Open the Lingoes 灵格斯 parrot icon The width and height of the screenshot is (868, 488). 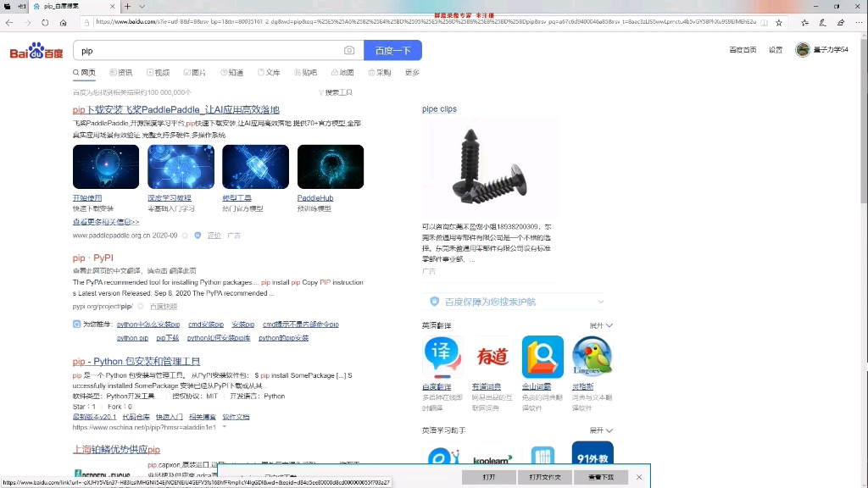(x=593, y=357)
